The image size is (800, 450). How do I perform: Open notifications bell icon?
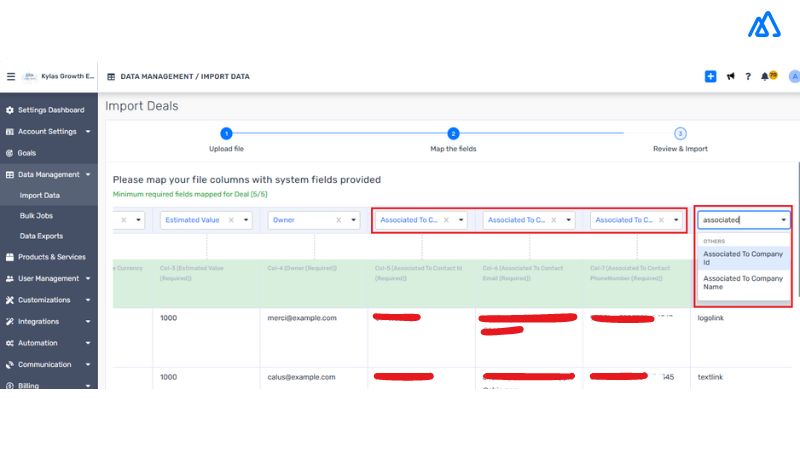pos(766,76)
